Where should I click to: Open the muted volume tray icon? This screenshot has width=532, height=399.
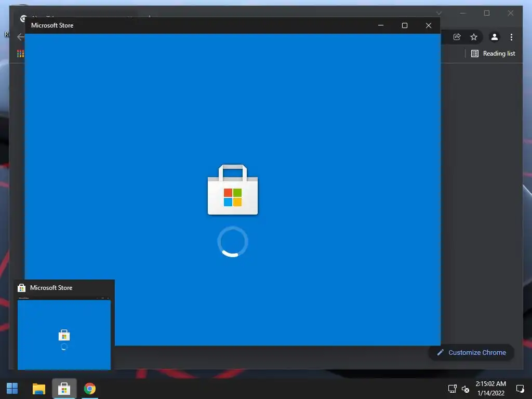coord(465,389)
